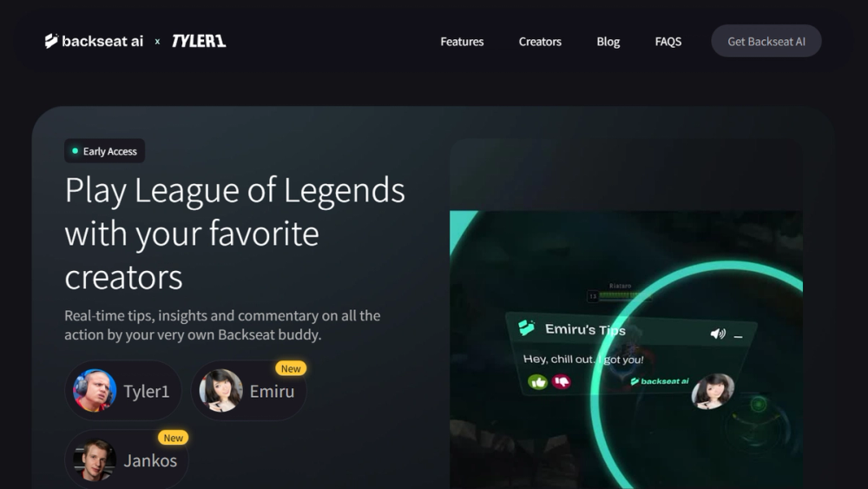Click the backseat ai logo icon
The image size is (868, 489).
51,41
